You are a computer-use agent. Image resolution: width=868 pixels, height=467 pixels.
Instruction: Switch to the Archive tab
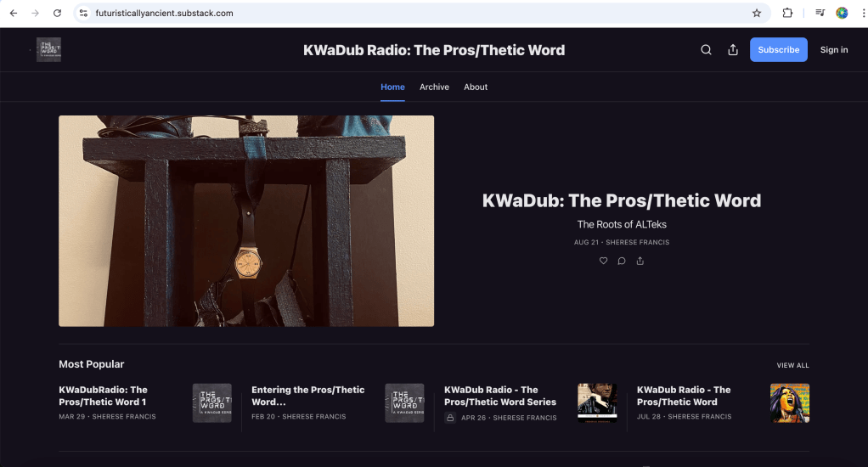[434, 87]
